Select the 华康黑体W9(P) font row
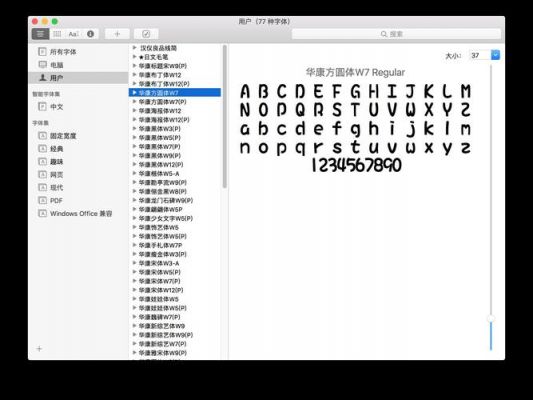Screen dimensions: 533x400 (x=175, y=156)
